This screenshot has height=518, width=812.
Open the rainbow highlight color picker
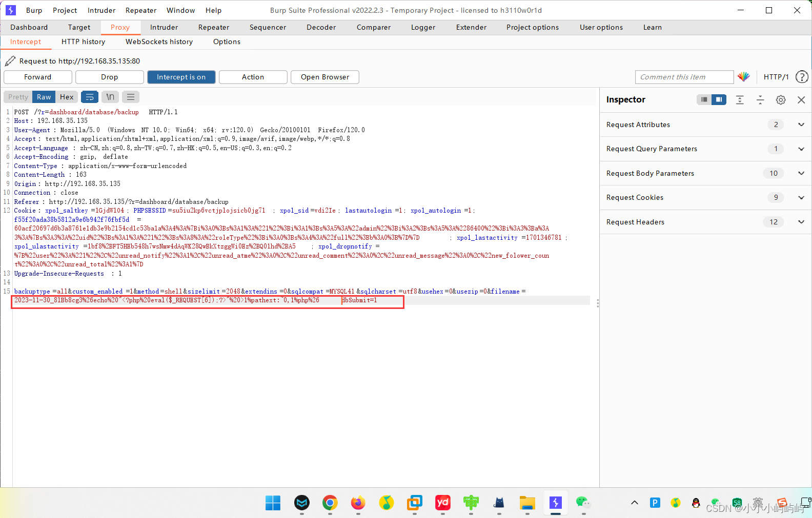pyautogui.click(x=744, y=77)
